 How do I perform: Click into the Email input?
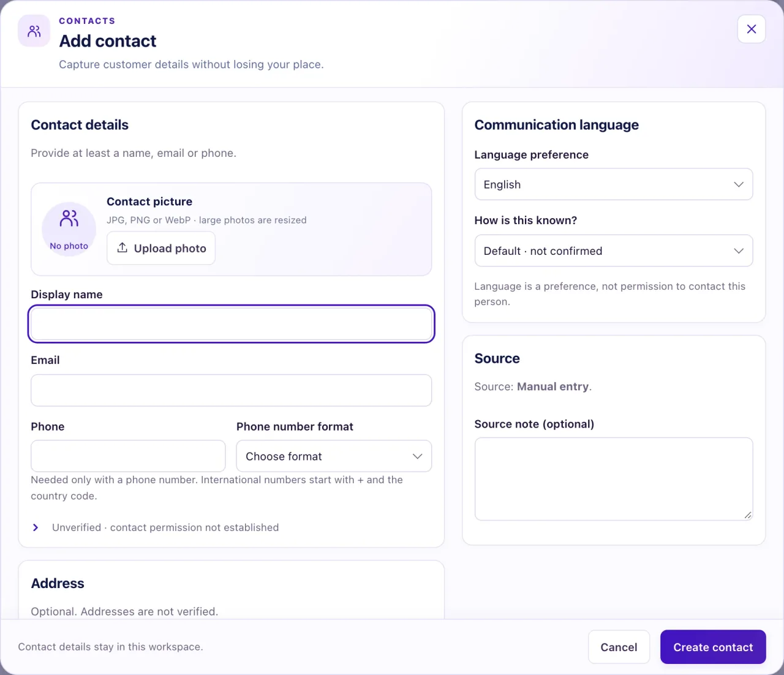pos(232,390)
